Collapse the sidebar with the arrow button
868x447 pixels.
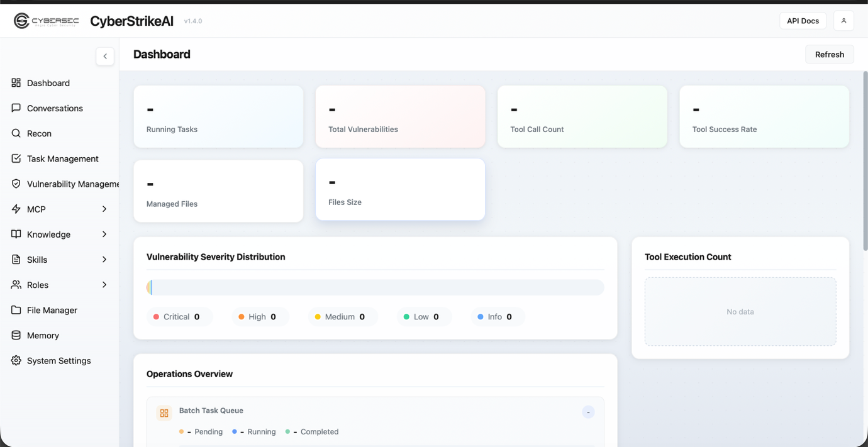pos(105,56)
